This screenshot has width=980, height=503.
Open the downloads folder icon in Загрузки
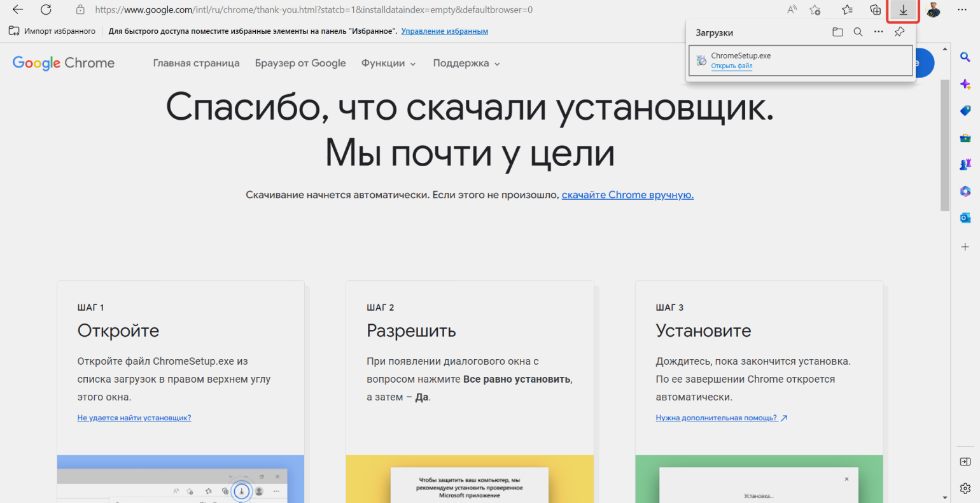click(x=837, y=32)
